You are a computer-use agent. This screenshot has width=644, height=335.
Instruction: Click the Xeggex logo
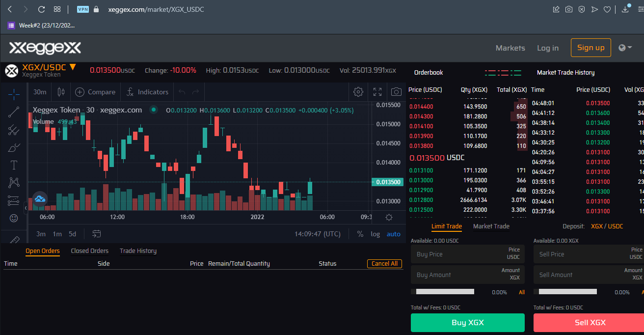pos(45,48)
